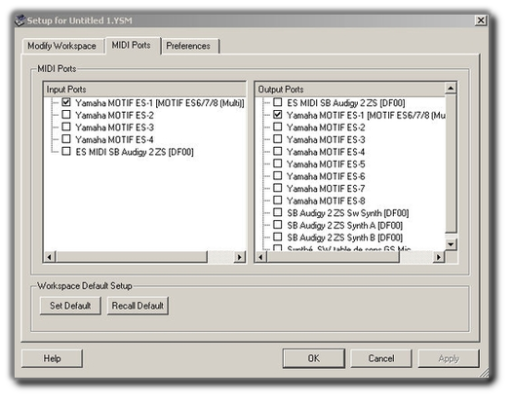512x401 pixels.
Task: Close the Setup dialog window
Action: [x=480, y=20]
